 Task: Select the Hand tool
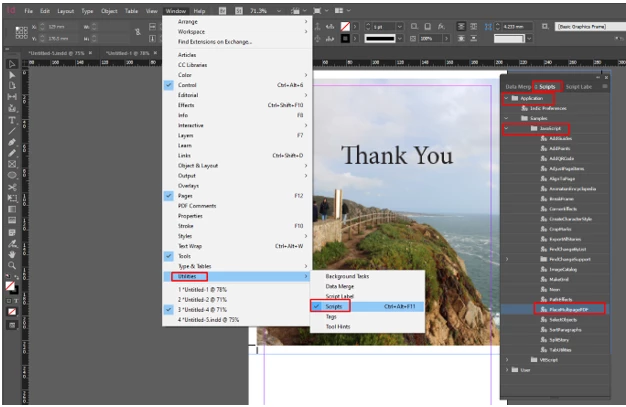tap(12, 254)
